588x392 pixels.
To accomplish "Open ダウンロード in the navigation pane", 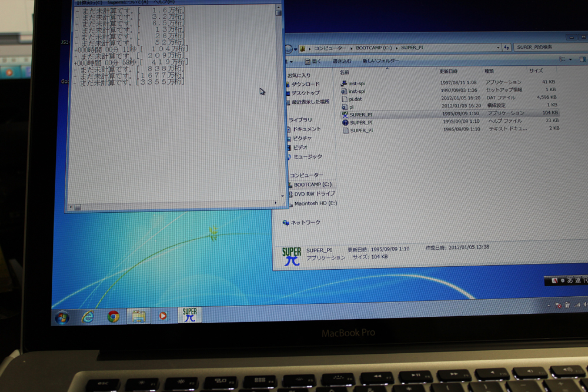I will tap(306, 84).
